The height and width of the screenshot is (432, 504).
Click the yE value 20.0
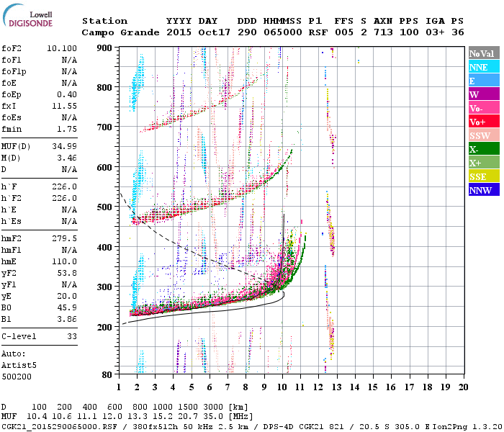tap(67, 296)
